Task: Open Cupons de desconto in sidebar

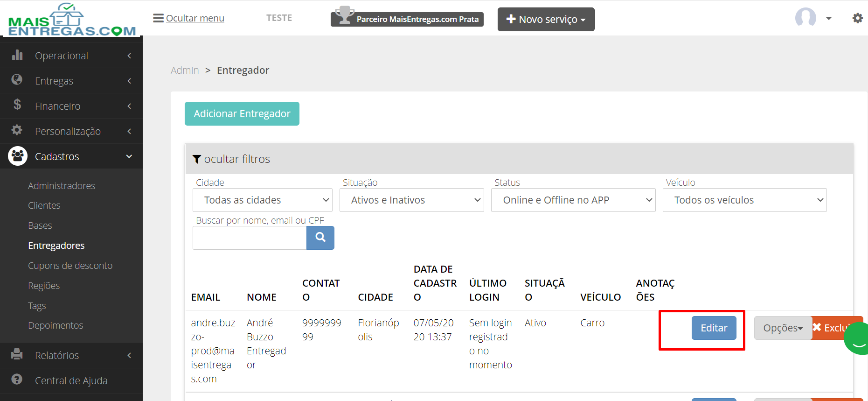Action: coord(70,266)
